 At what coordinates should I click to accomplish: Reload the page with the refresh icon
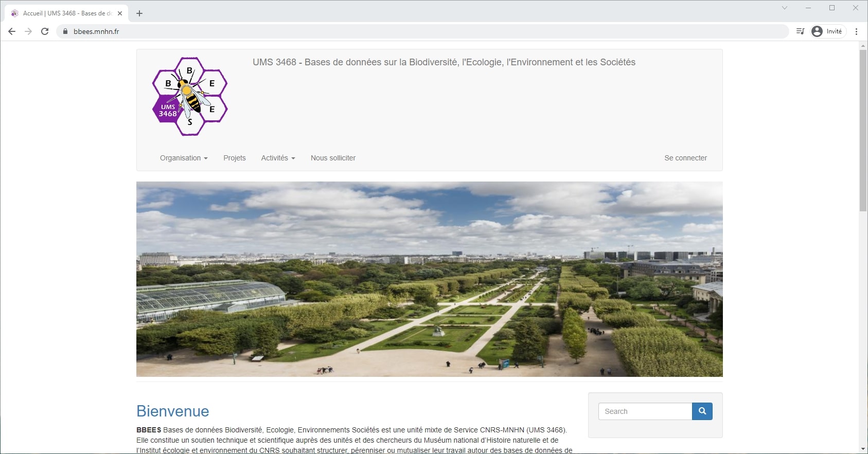(x=45, y=31)
